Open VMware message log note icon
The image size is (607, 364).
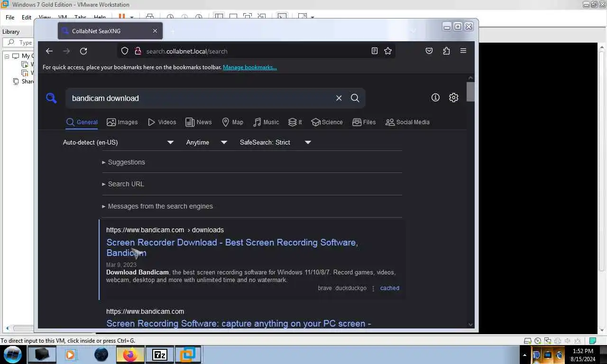[x=592, y=341]
